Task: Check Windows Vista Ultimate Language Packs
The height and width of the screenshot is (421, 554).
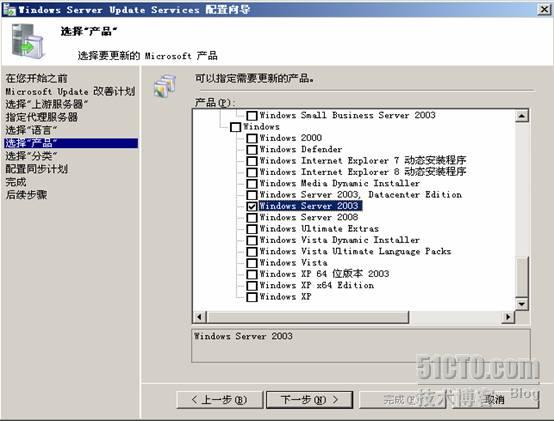Action: point(252,251)
